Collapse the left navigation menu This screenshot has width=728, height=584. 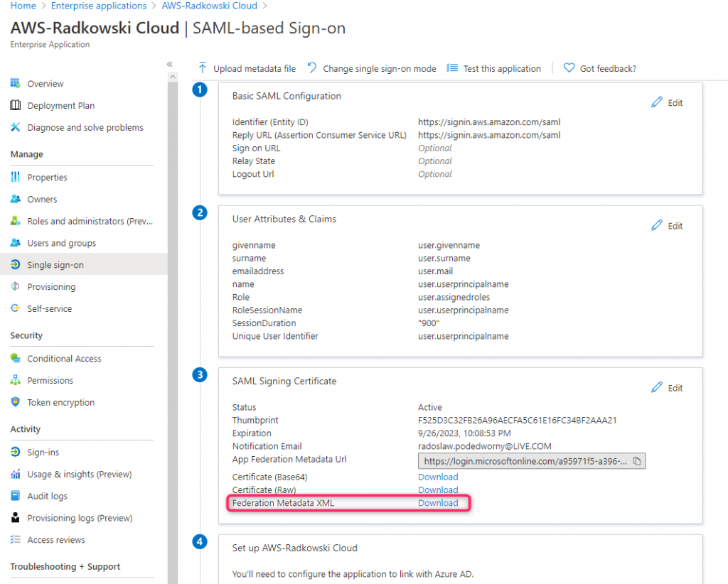coord(170,65)
